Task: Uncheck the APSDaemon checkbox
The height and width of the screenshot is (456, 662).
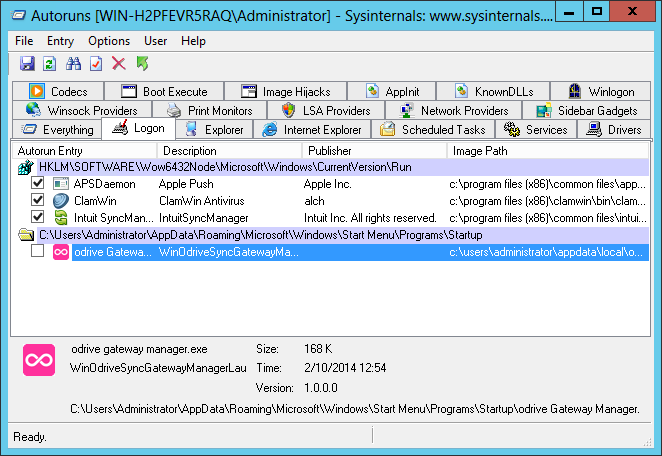Action: (38, 183)
